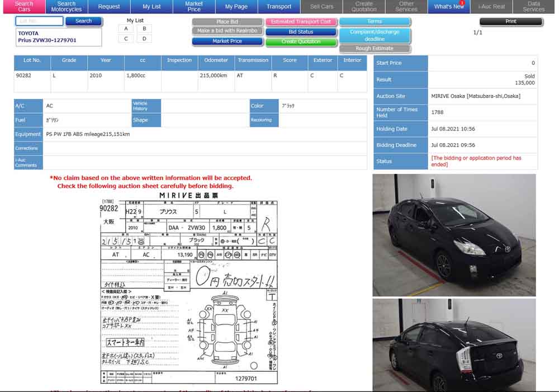
Task: Add to My List B
Action: coord(144,29)
